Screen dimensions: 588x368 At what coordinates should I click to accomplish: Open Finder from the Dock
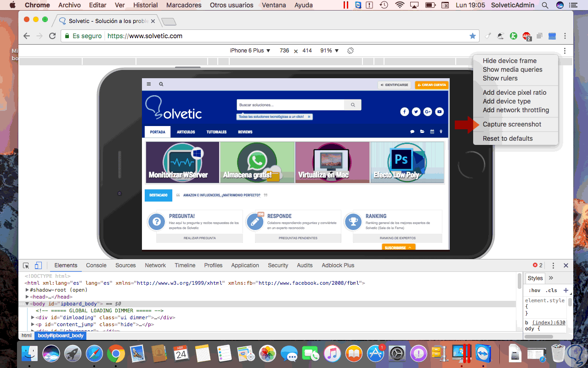click(x=29, y=354)
